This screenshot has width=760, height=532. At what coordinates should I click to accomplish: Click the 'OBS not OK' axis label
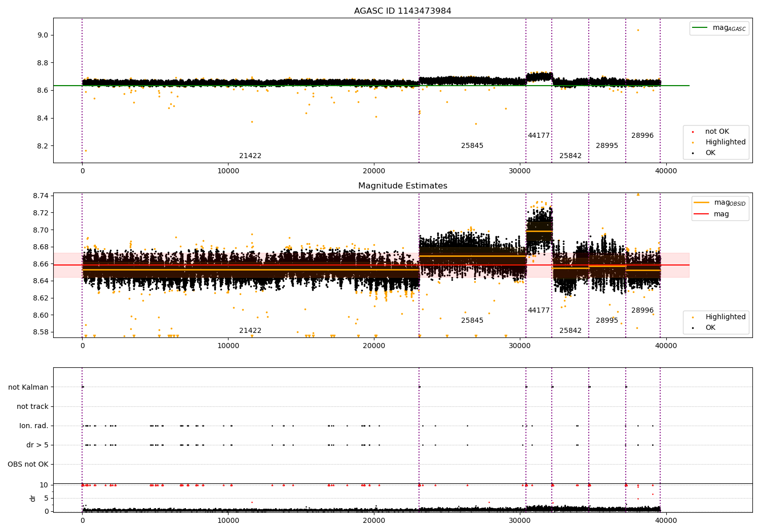pos(28,465)
